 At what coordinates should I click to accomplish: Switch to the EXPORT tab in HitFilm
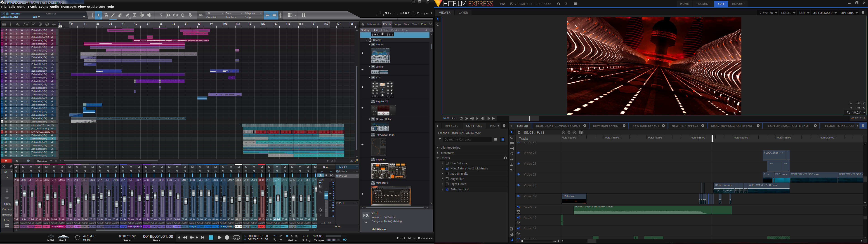click(738, 4)
